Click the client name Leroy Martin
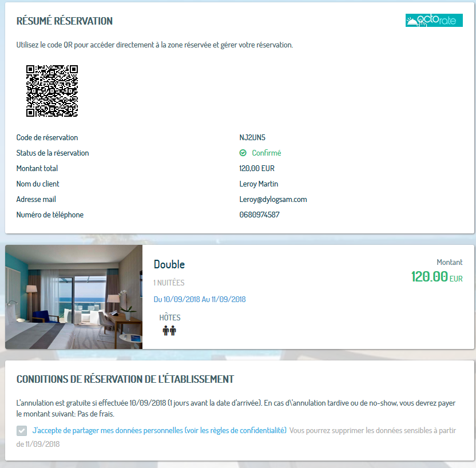476x468 pixels. click(x=259, y=184)
